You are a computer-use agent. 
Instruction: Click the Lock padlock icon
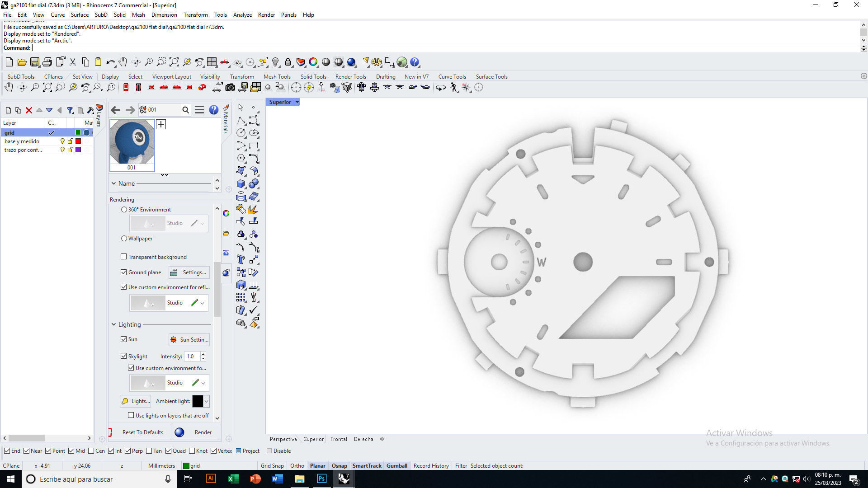pos(288,62)
